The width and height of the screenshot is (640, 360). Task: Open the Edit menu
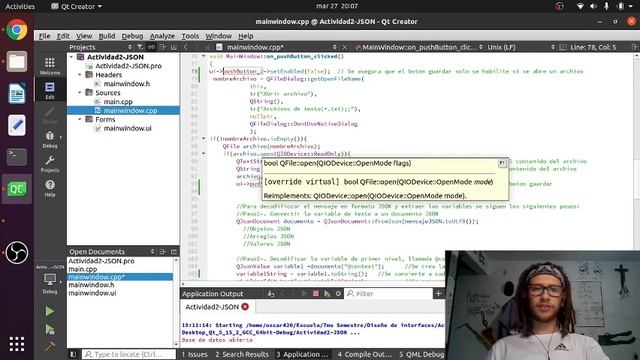point(63,36)
